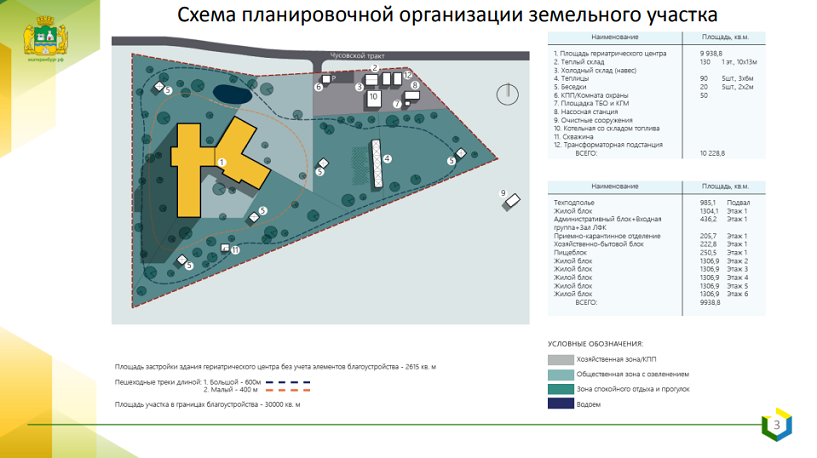Click row 8. Насосная станция
The height and width of the screenshot is (458, 817).
pos(656,112)
